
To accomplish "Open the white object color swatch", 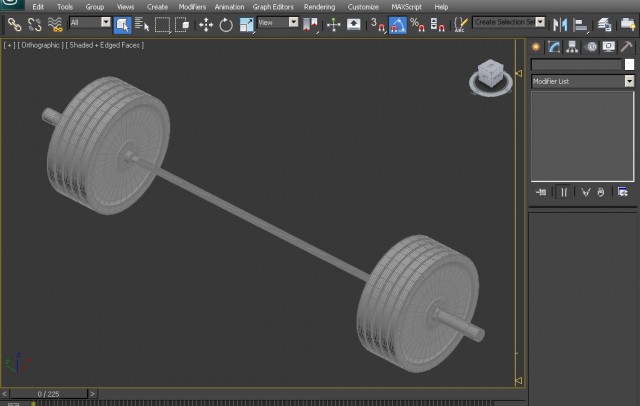I will (x=629, y=64).
